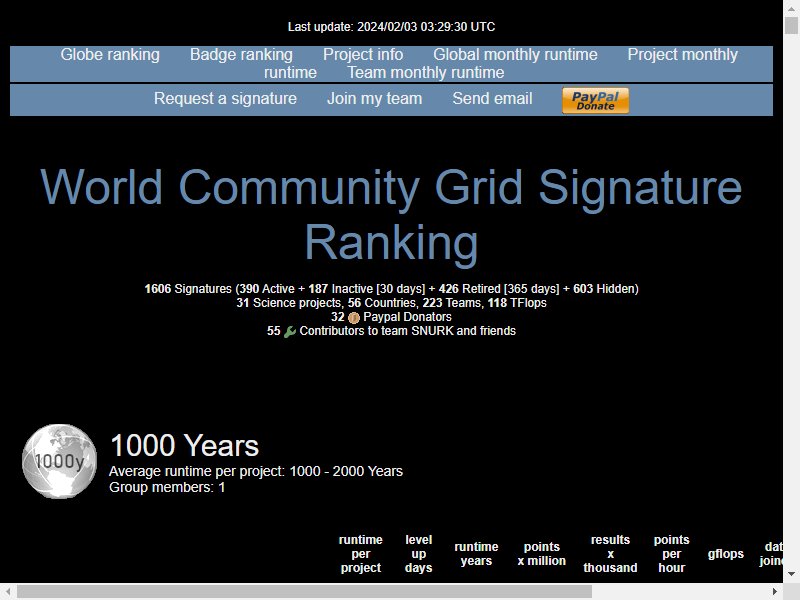Click Join my team link
The width and height of the screenshot is (800, 600).
click(374, 98)
